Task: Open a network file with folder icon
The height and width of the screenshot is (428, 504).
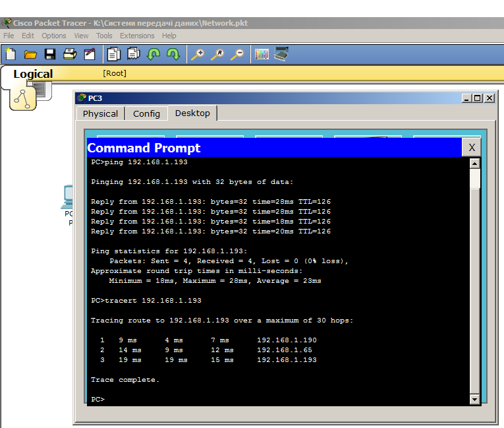Action: (30, 54)
